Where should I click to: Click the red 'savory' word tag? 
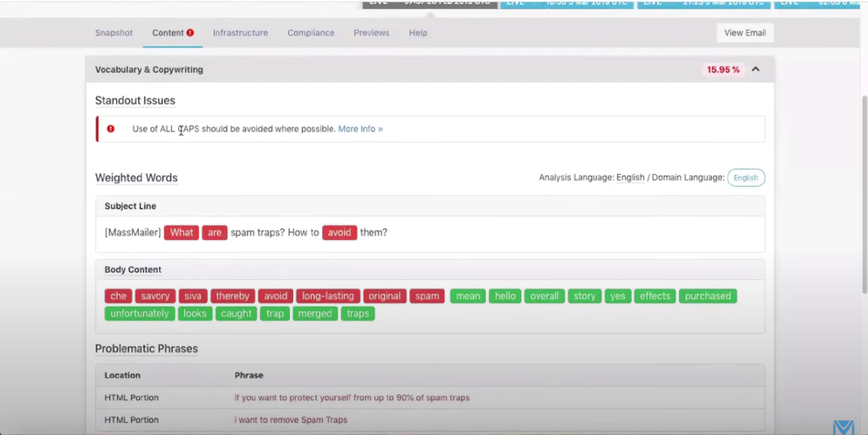[x=155, y=296]
